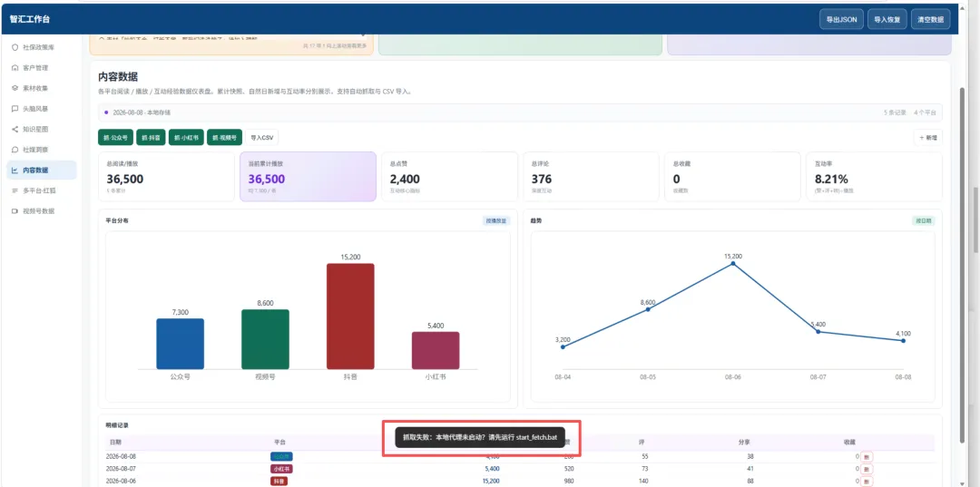Open the 多平台·红狐 list icon

point(15,190)
